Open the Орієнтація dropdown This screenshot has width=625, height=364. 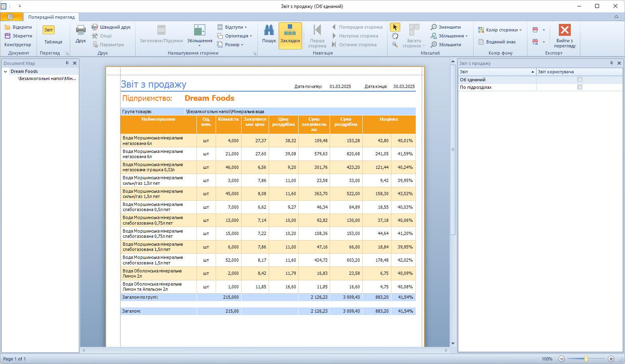[235, 36]
